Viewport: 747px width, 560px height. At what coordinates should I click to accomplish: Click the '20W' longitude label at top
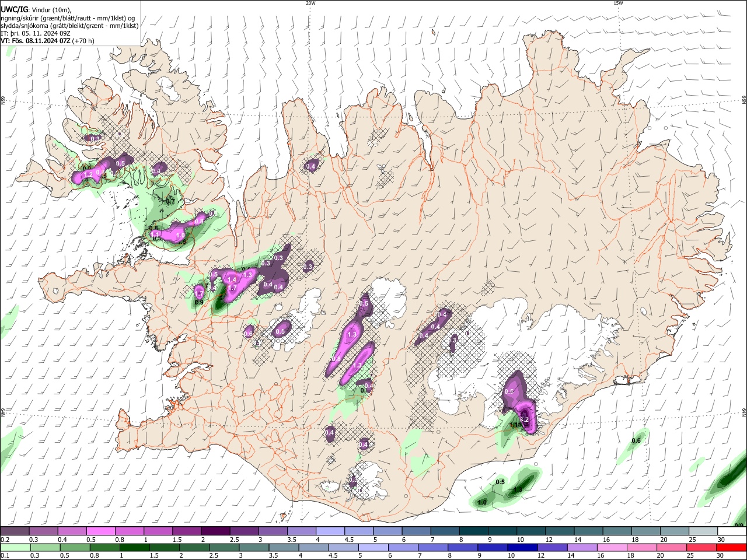(310, 3)
